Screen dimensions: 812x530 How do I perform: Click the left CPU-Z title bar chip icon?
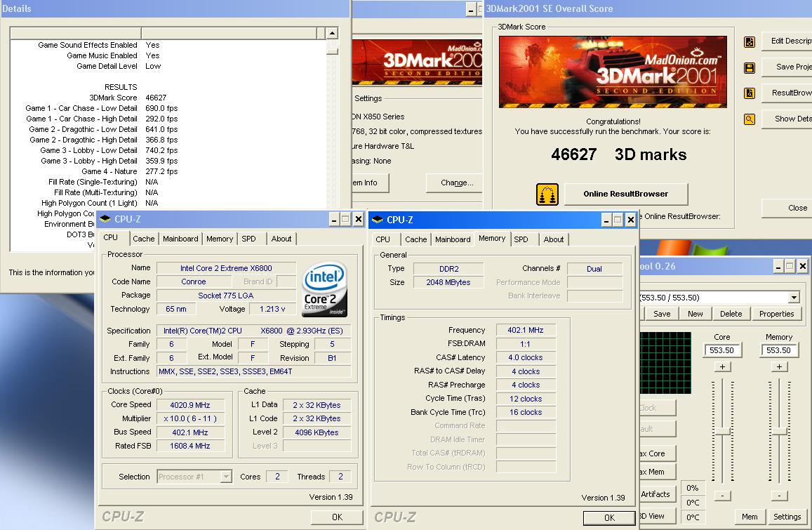(105, 219)
